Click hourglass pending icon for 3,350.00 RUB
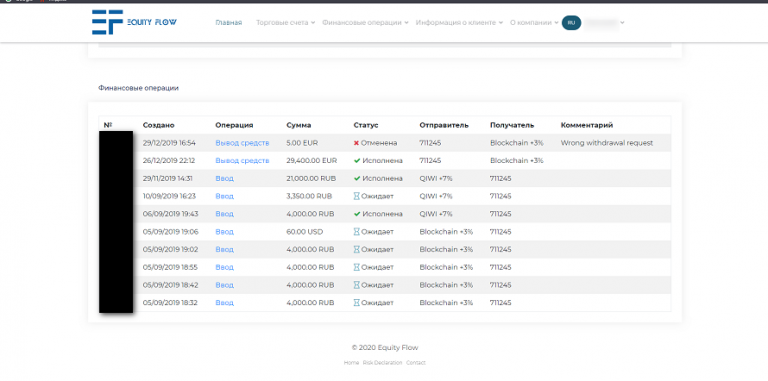Viewport: 768px width, 381px height. 357,196
